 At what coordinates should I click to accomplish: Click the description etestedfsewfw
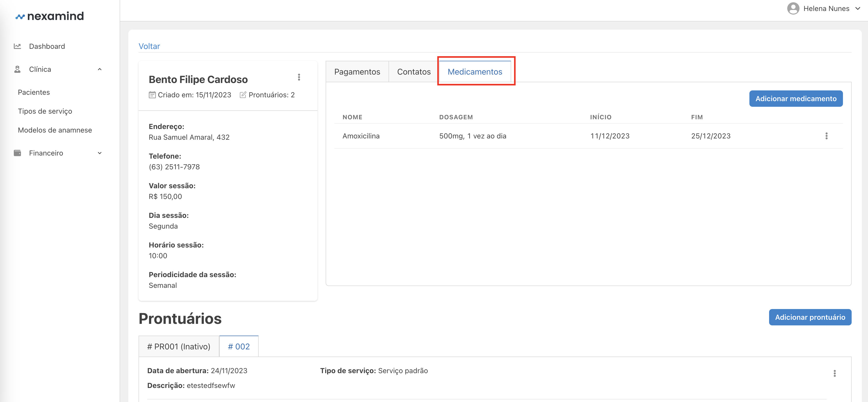pos(211,385)
